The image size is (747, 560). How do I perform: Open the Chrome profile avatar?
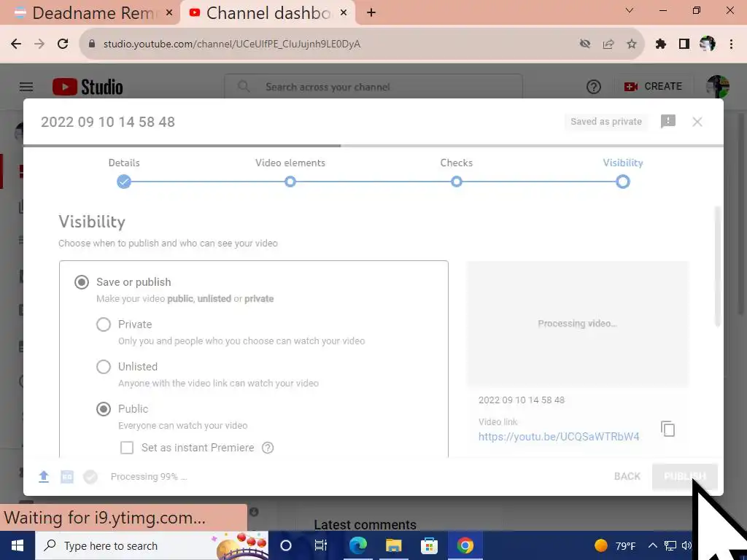pyautogui.click(x=708, y=44)
